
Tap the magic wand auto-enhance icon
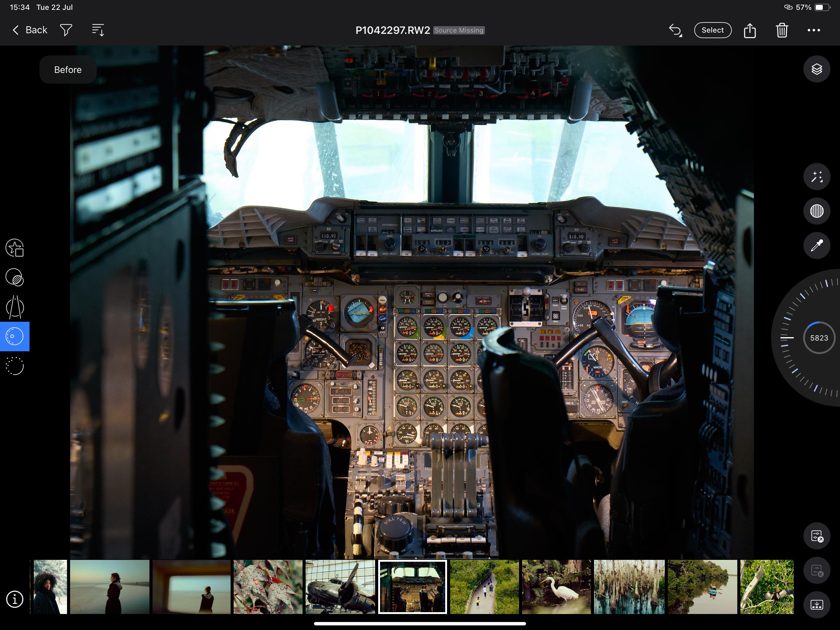[816, 177]
